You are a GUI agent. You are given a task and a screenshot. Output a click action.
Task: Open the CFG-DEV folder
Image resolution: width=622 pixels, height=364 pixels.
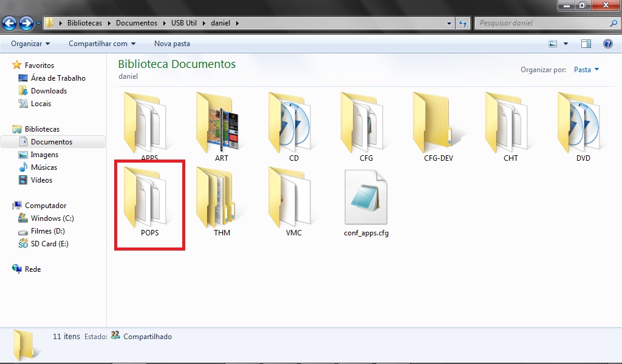[438, 124]
